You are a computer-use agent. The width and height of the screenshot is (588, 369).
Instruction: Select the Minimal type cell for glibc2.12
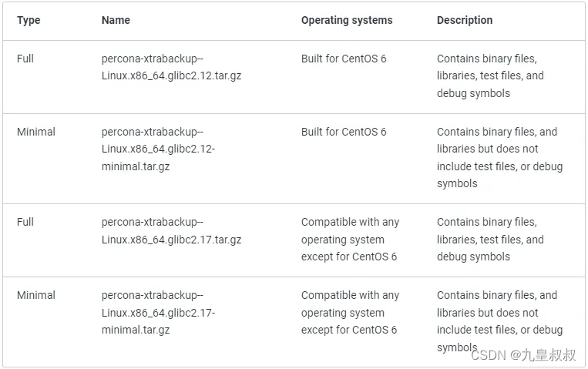coord(36,132)
